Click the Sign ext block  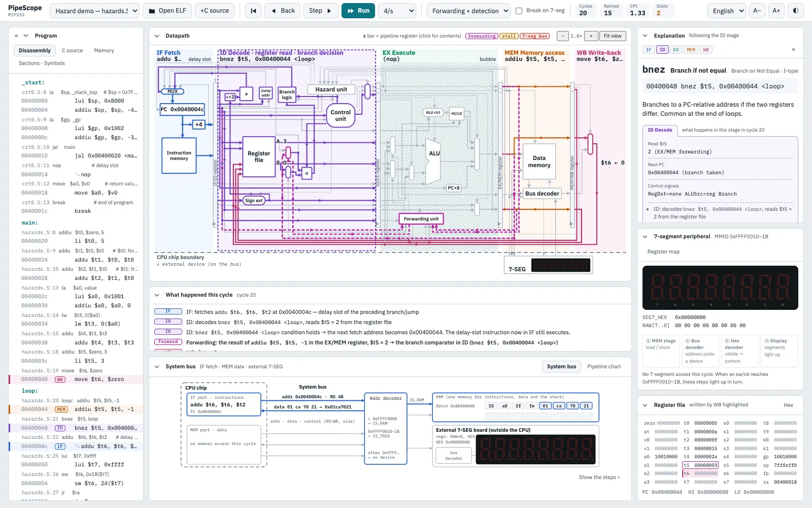coord(254,201)
